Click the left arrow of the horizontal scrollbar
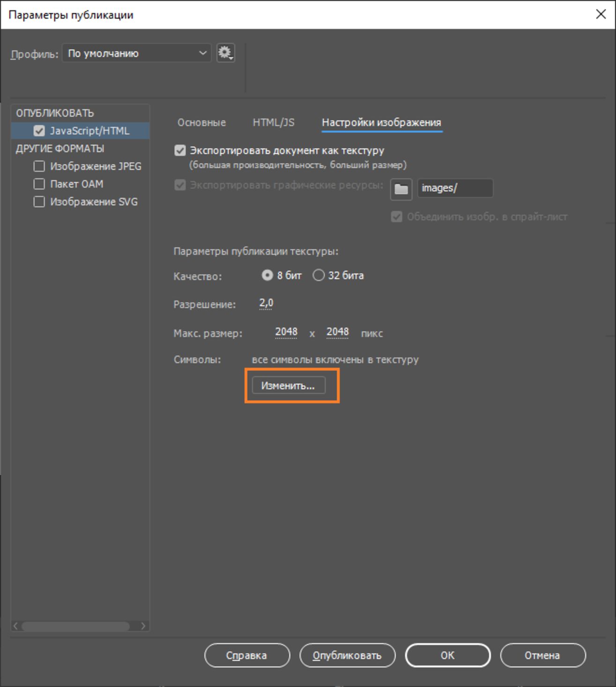 tap(15, 626)
